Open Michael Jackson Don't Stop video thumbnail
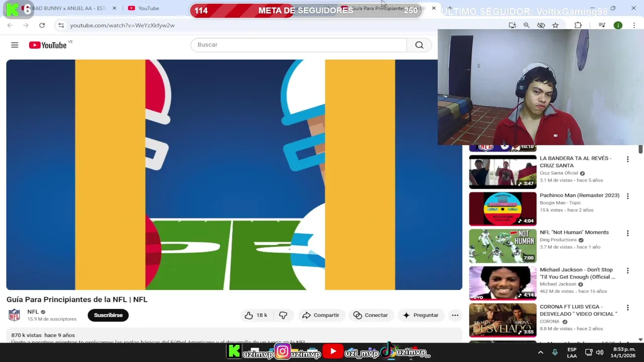Image resolution: width=644 pixels, height=362 pixels. (x=503, y=284)
